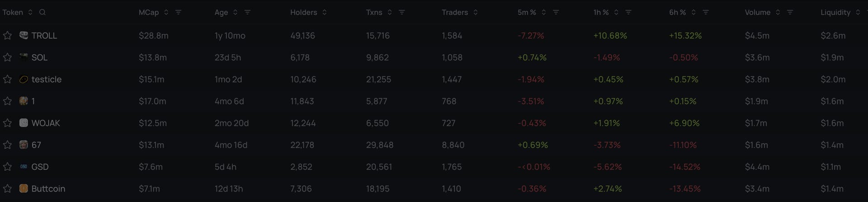Open the GSD token row

[434, 167]
